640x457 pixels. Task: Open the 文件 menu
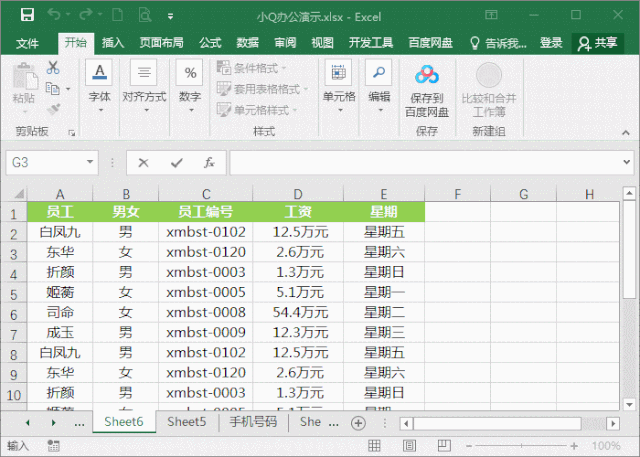(x=27, y=43)
